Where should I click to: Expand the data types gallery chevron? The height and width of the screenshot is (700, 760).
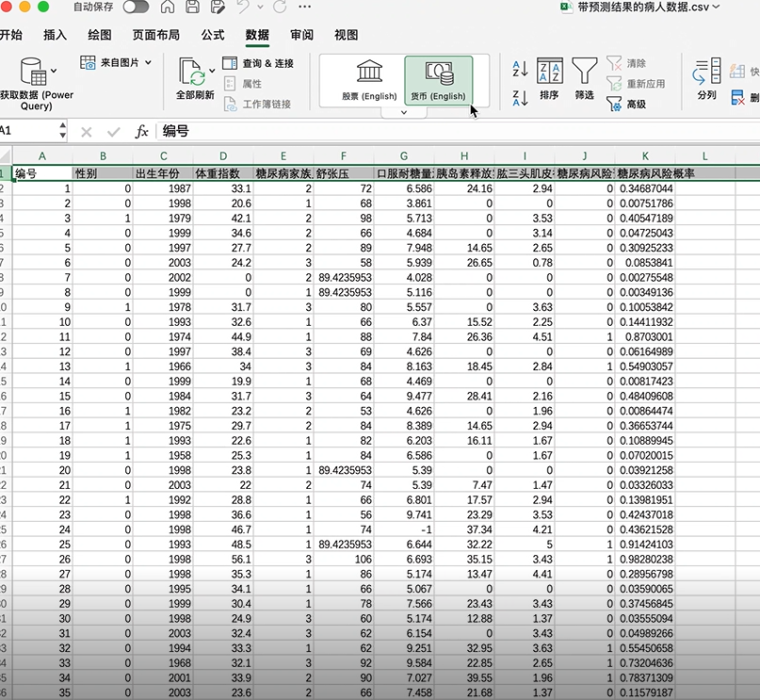coord(404,112)
